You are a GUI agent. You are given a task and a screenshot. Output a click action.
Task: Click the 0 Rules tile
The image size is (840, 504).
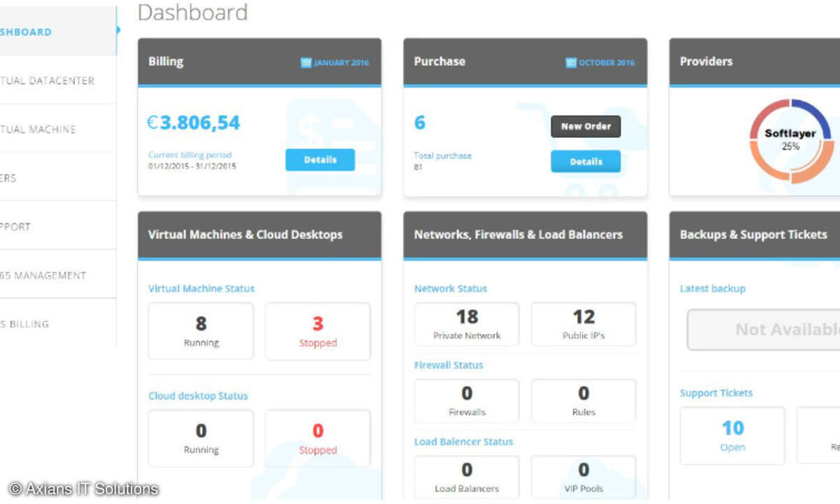tap(584, 401)
